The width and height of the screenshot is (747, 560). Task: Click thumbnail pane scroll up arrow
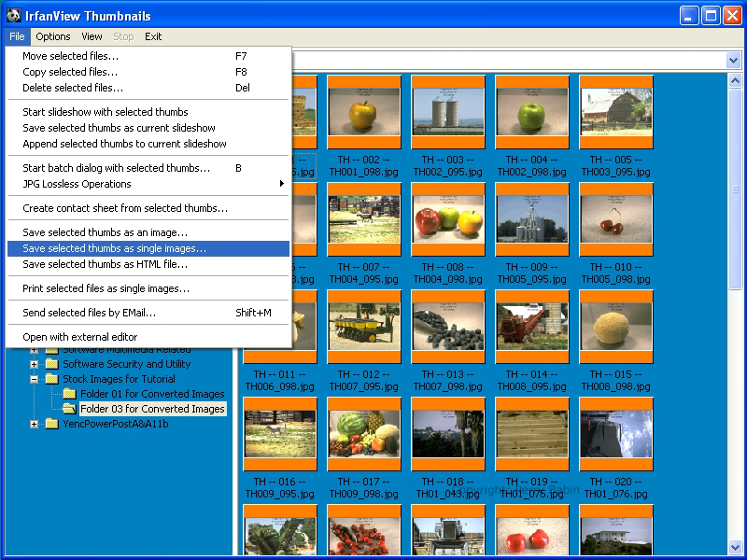click(x=735, y=81)
